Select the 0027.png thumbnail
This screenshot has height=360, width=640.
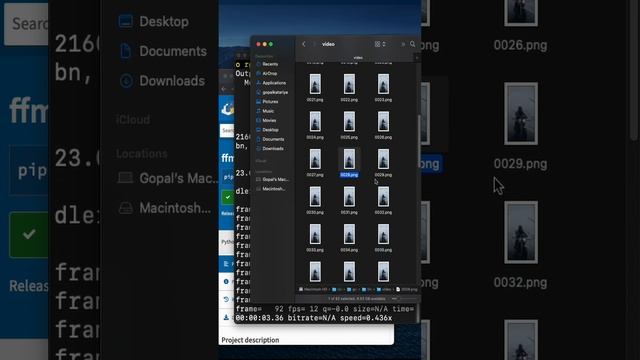315,159
